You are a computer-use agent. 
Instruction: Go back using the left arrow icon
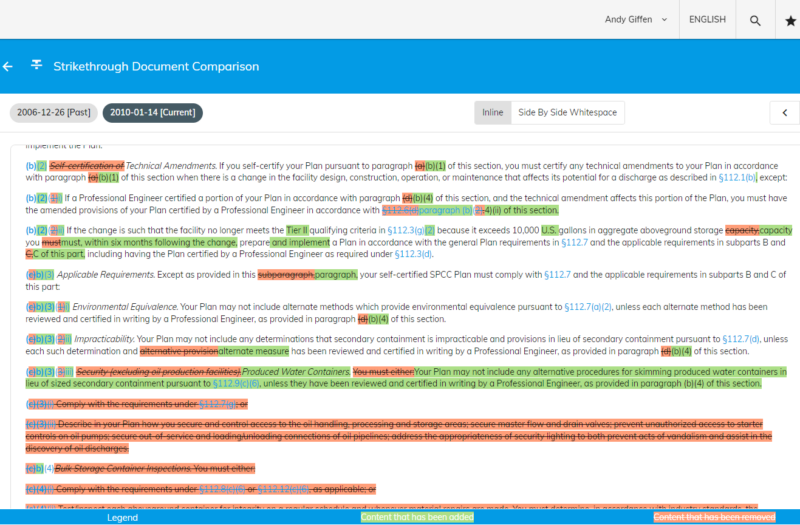pyautogui.click(x=8, y=66)
